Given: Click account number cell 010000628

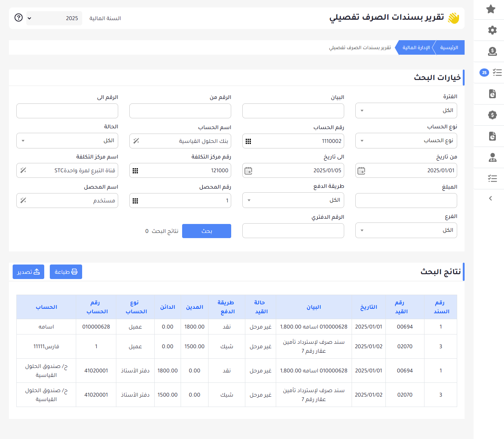Looking at the screenshot, I should click(96, 327).
